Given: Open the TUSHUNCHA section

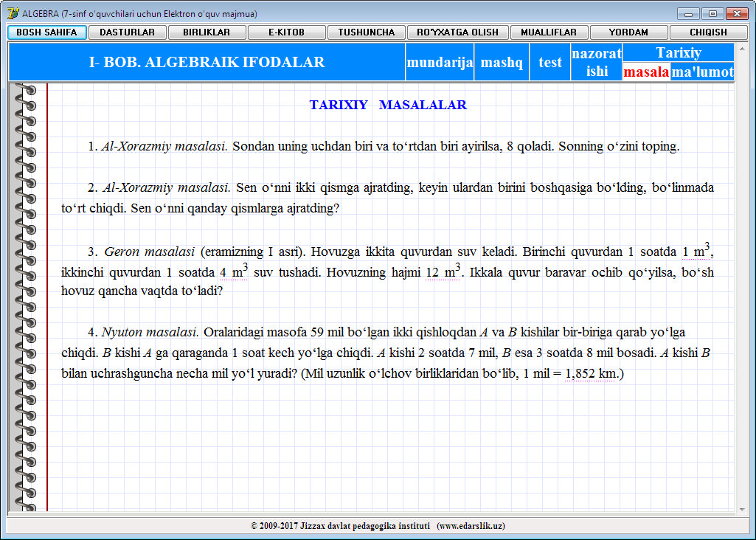Looking at the screenshot, I should point(367,32).
